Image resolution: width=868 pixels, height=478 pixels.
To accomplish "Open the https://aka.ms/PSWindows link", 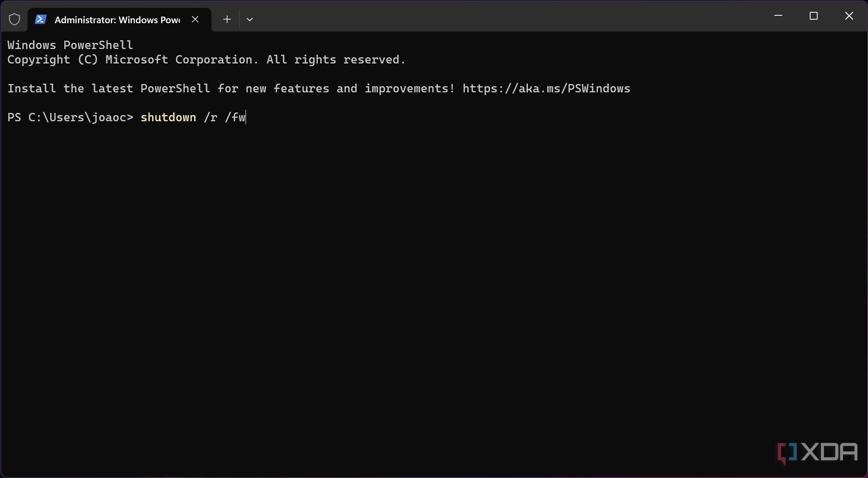I will pos(546,88).
